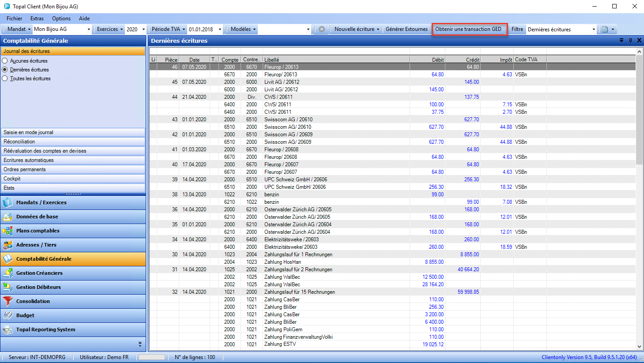Image resolution: width=644 pixels, height=363 pixels.
Task: Open the Consolidation funnel icon
Action: (8, 301)
